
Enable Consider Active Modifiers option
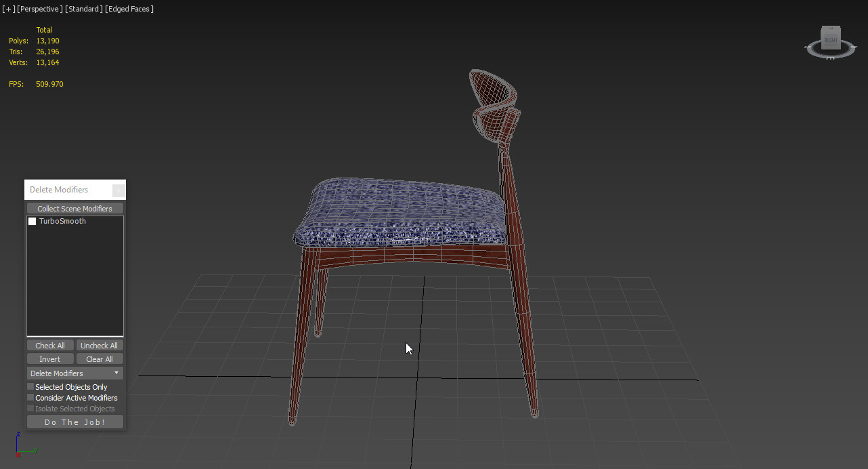coord(30,397)
